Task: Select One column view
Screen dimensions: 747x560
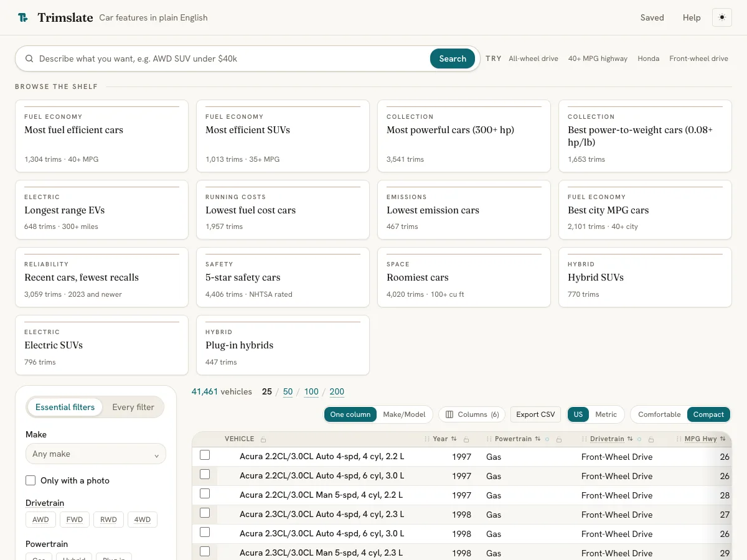Action: click(x=350, y=414)
